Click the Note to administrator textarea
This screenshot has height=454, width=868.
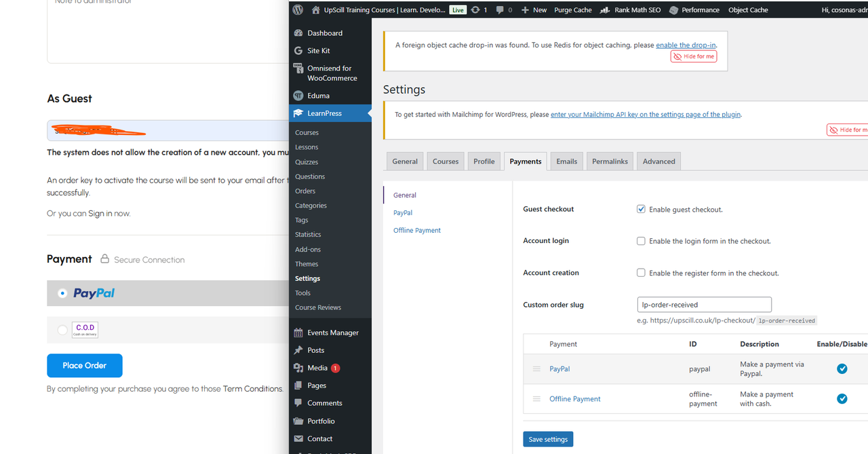tap(168, 31)
